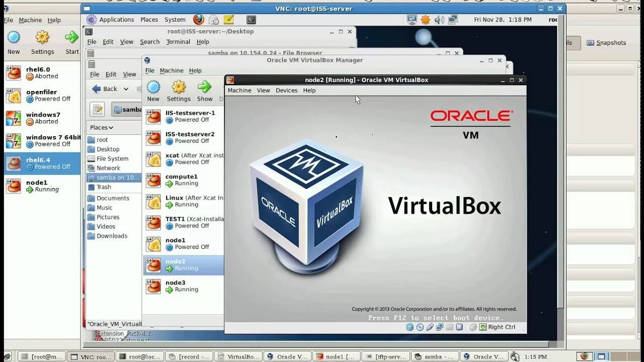The image size is (644, 362).
Task: Open View menu in node2 VM window
Action: click(x=264, y=90)
